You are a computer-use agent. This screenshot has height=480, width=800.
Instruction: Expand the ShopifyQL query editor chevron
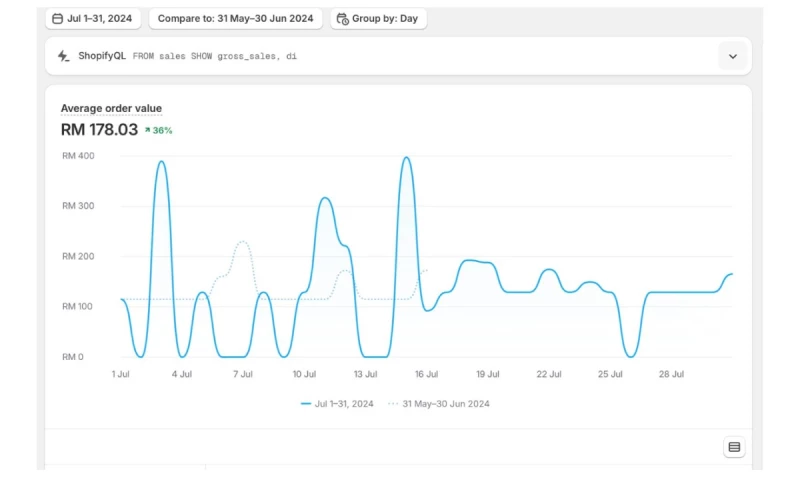pos(732,56)
